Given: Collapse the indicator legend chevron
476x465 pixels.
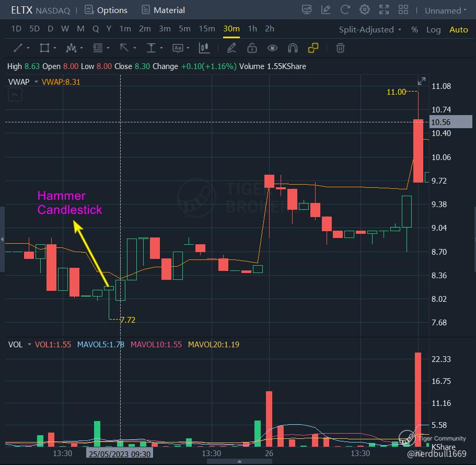Looking at the screenshot, I should [x=15, y=95].
